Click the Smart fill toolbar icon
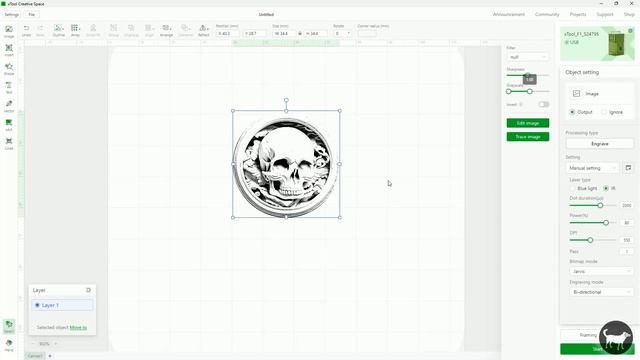 click(93, 30)
